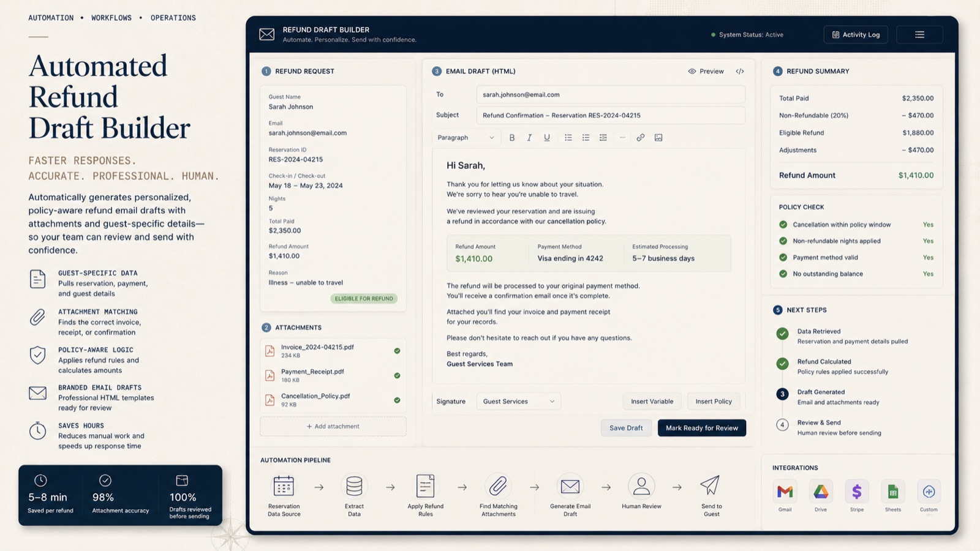Click System Status: Active indicator
Screen dimensions: 980x551
pos(747,35)
